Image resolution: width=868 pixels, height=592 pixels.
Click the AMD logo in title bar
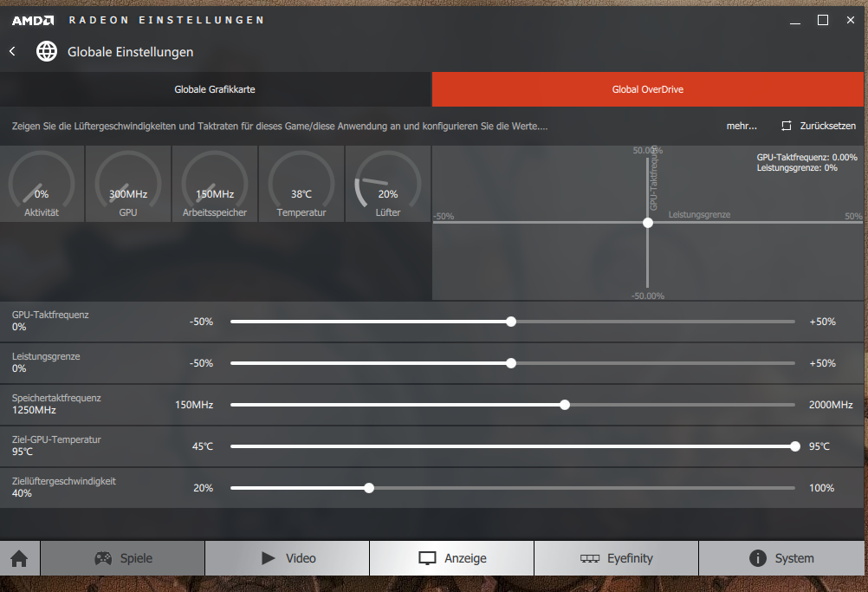click(x=33, y=21)
